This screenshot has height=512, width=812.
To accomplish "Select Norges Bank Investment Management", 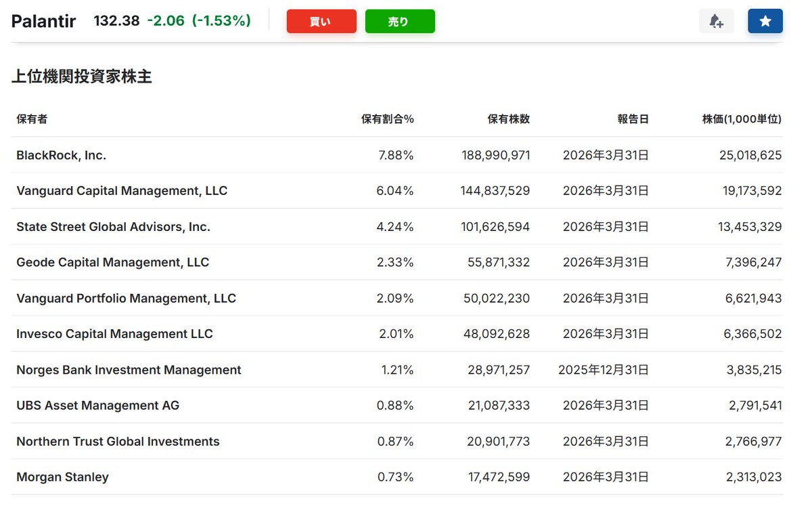I will 129,370.
